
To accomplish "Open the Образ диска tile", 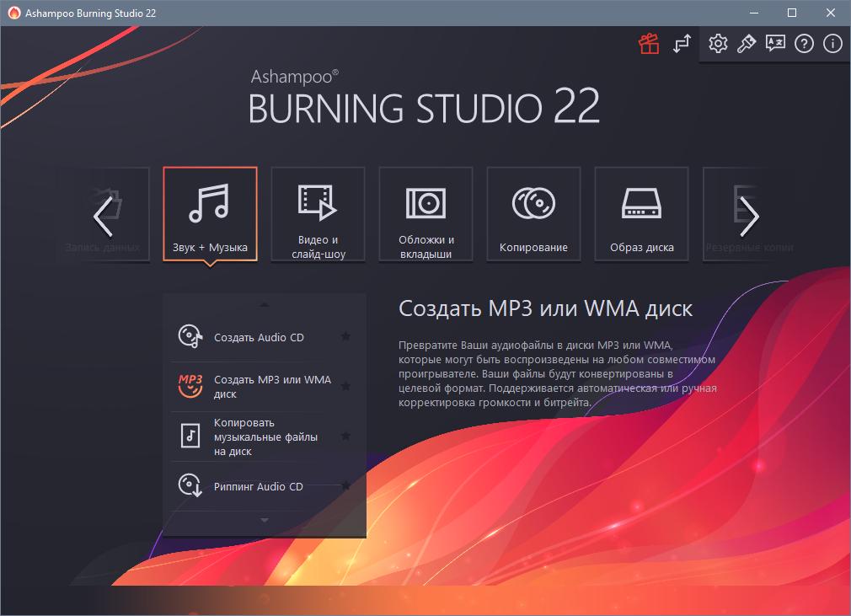I will [641, 214].
